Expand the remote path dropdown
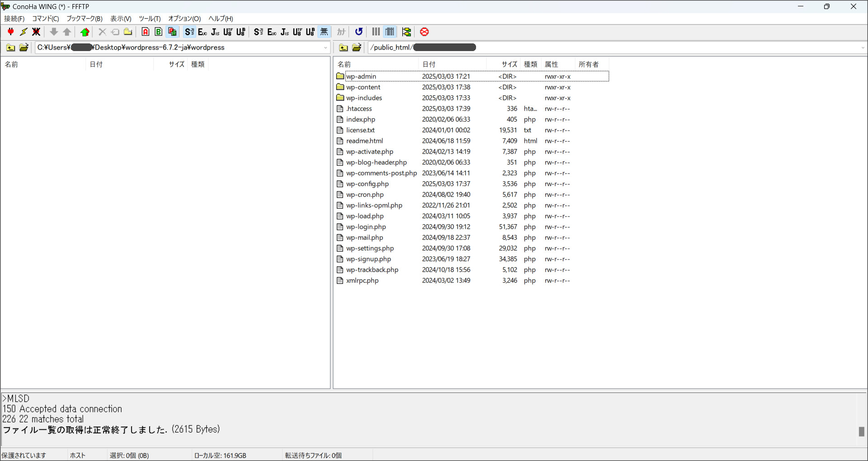The height and width of the screenshot is (461, 868). pyautogui.click(x=863, y=47)
